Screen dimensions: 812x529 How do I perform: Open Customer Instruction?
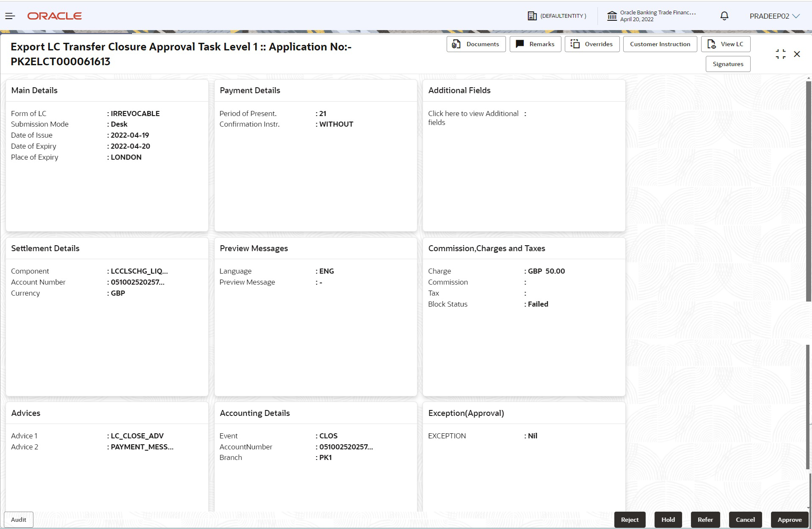click(660, 44)
